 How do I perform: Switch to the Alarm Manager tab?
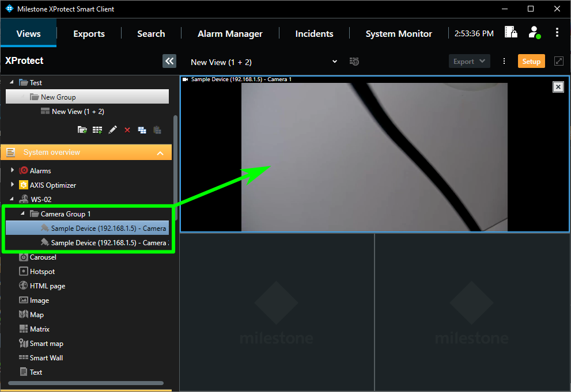point(230,33)
